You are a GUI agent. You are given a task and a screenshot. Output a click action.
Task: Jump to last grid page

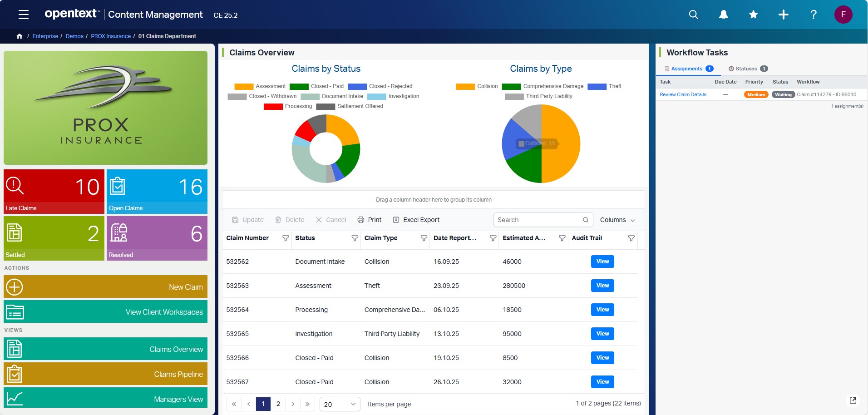pyautogui.click(x=307, y=404)
